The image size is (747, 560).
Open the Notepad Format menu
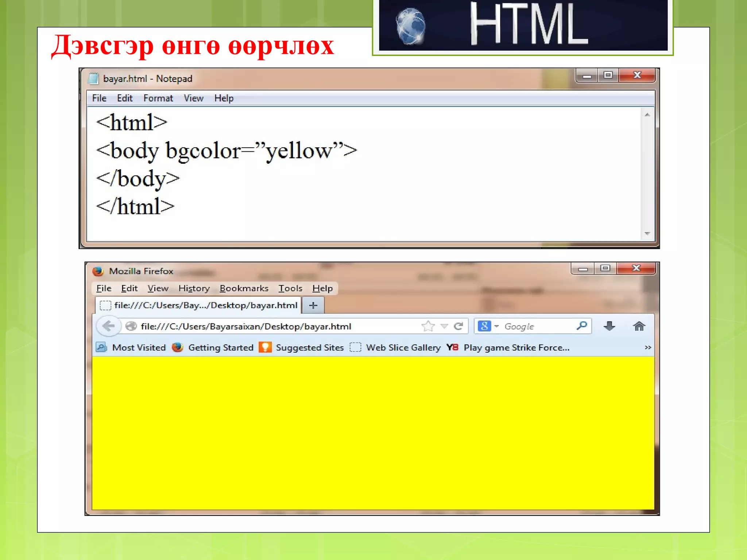(x=158, y=98)
